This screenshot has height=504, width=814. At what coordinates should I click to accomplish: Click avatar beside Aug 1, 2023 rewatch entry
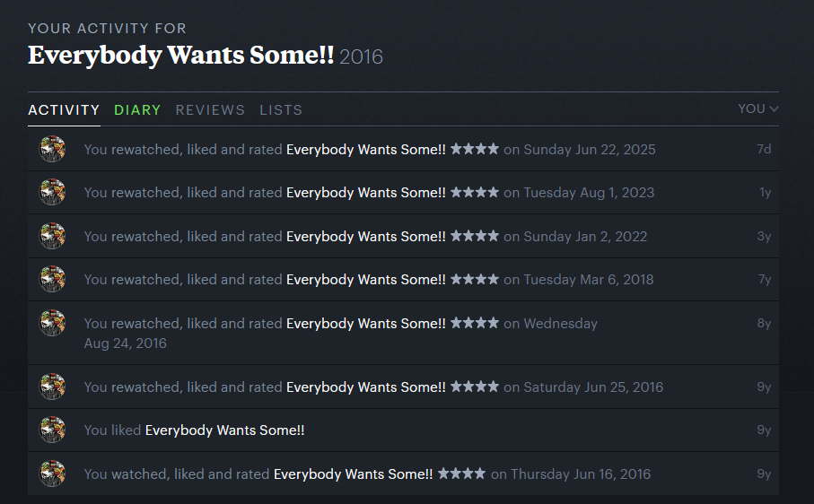(x=52, y=192)
